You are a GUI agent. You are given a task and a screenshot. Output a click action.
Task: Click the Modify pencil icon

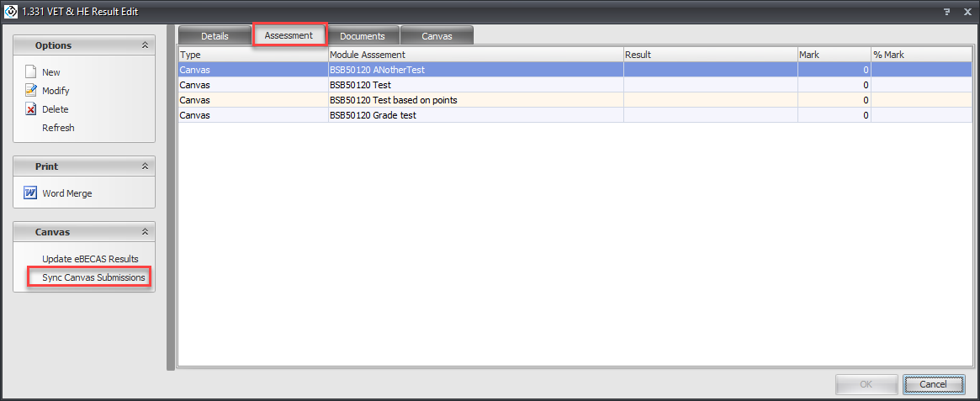31,91
